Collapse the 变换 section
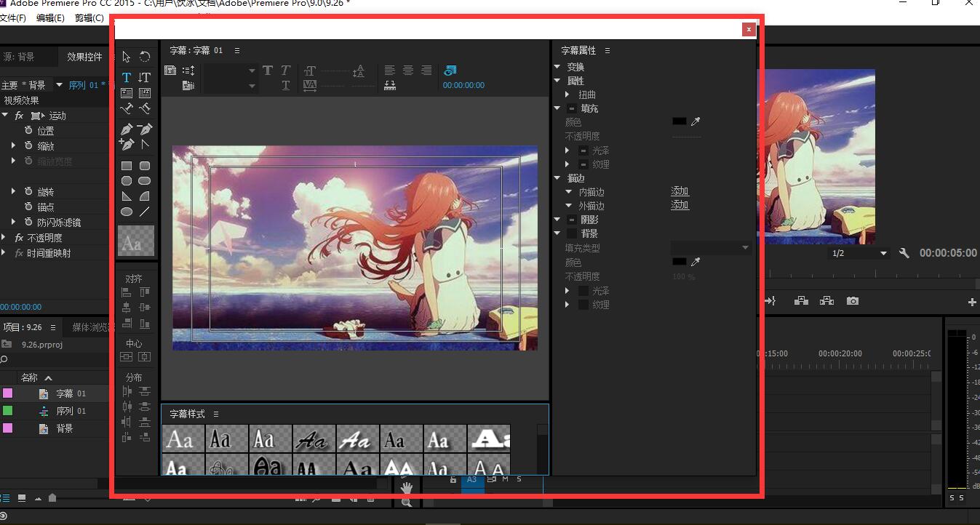The width and height of the screenshot is (980, 525). tap(557, 67)
